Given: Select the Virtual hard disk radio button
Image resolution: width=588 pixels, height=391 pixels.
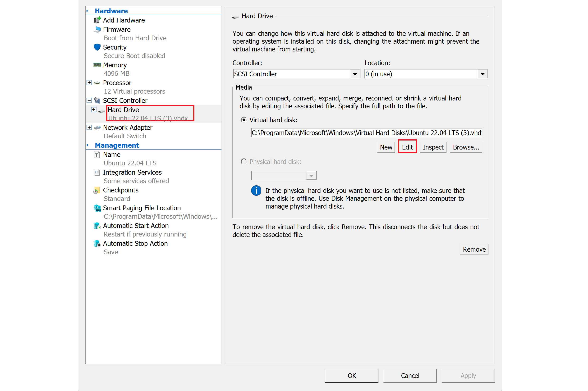Looking at the screenshot, I should click(244, 120).
